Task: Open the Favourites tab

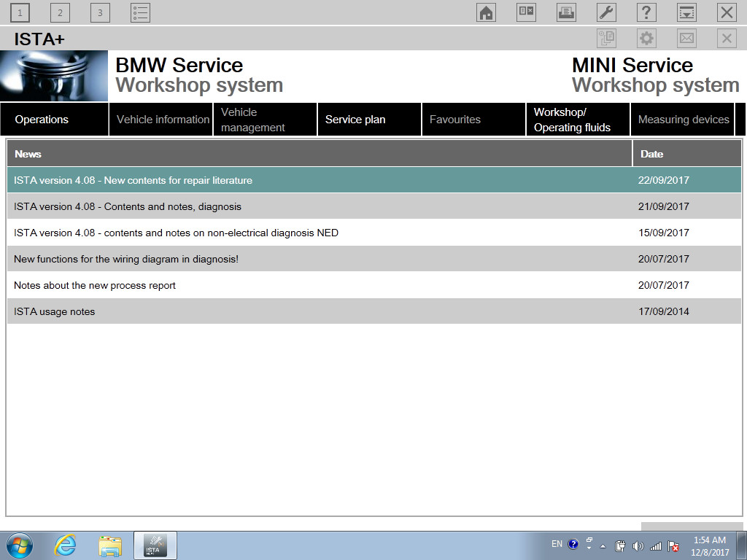Action: (474, 120)
